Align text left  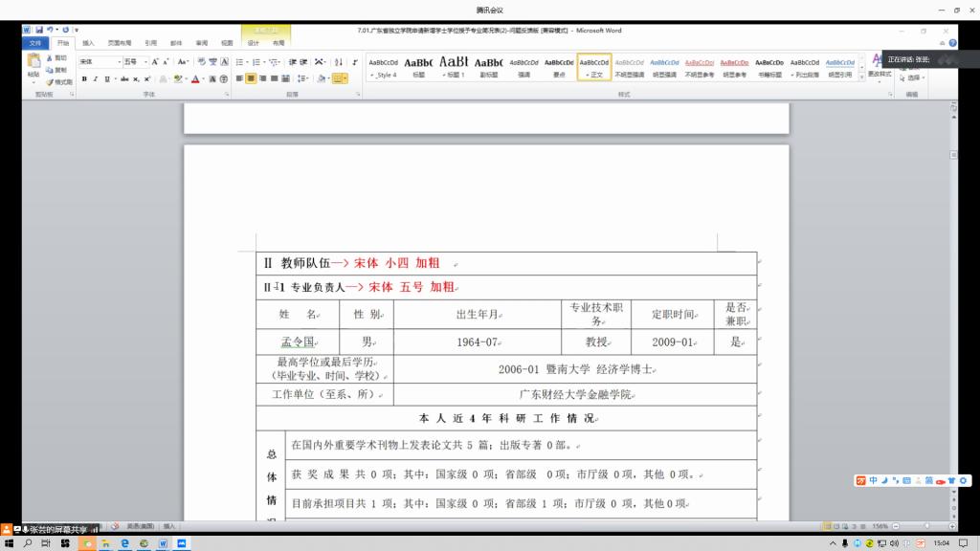(x=239, y=78)
